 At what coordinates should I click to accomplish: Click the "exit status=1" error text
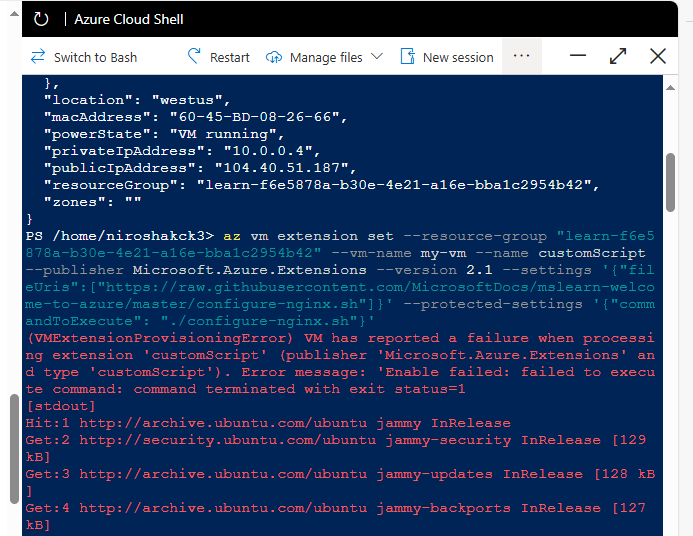click(x=407, y=389)
